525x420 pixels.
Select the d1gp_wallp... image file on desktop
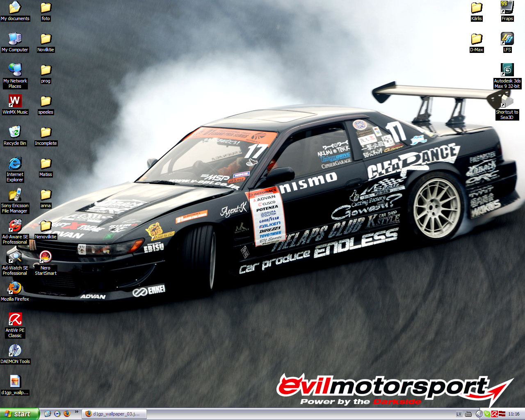[15, 385]
